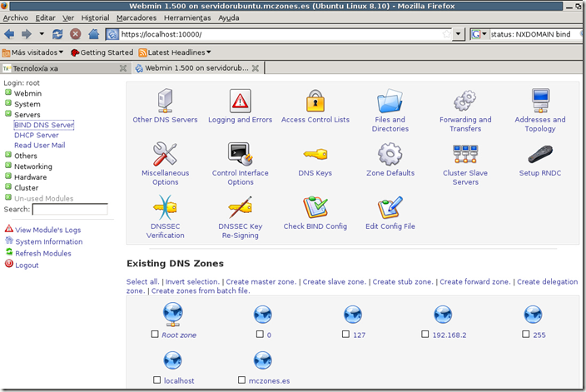The height and width of the screenshot is (392, 586).
Task: Open the mczones.es zone globe icon
Action: point(263,360)
